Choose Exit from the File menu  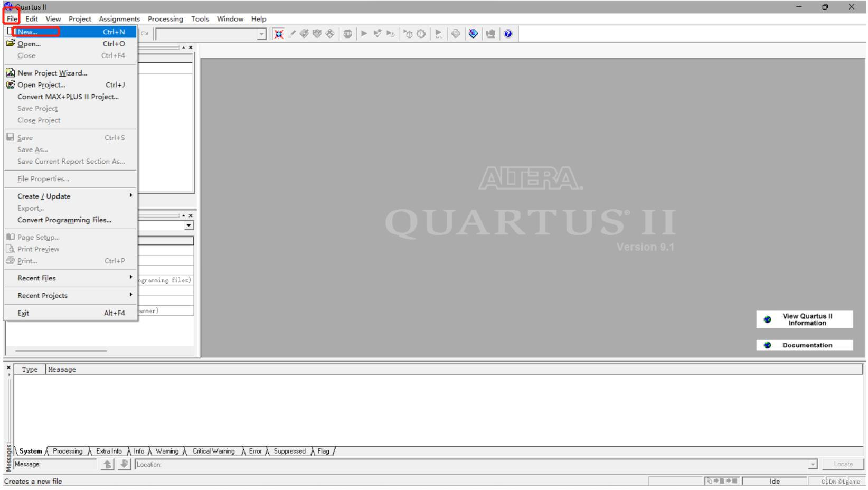coord(70,313)
